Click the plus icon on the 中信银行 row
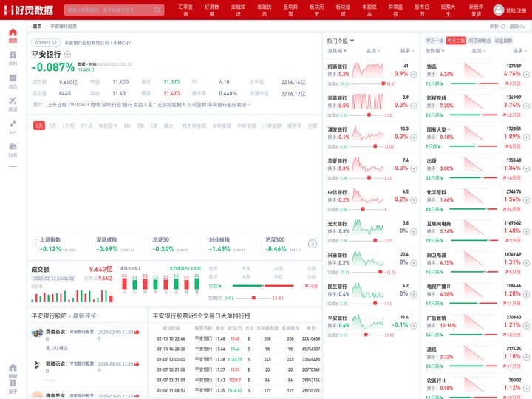This screenshot has height=399, width=532. click(x=414, y=199)
